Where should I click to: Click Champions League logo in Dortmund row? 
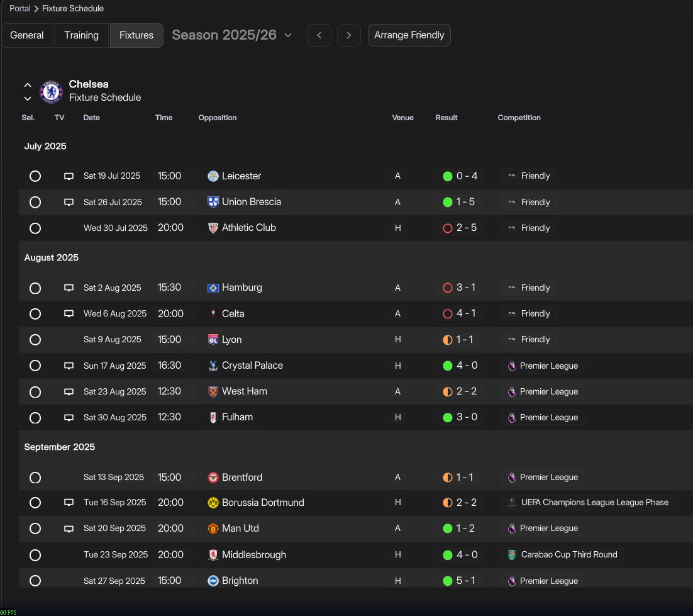(512, 503)
